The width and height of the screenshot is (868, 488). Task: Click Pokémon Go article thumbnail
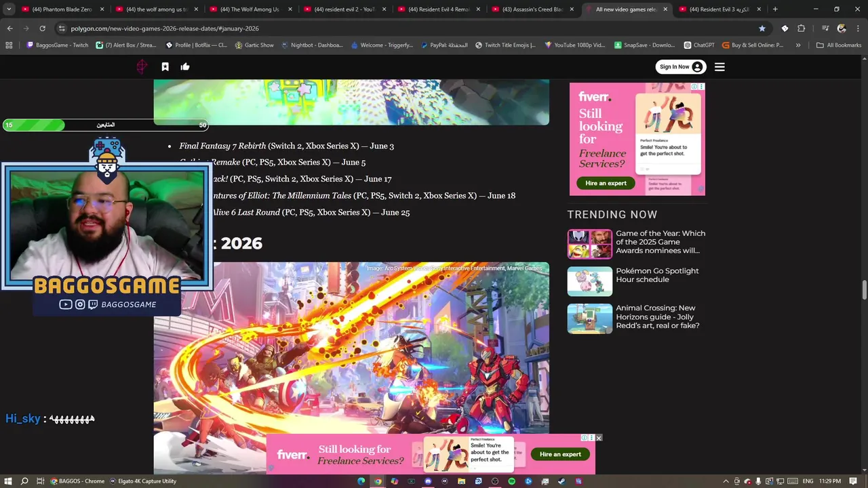pos(590,281)
